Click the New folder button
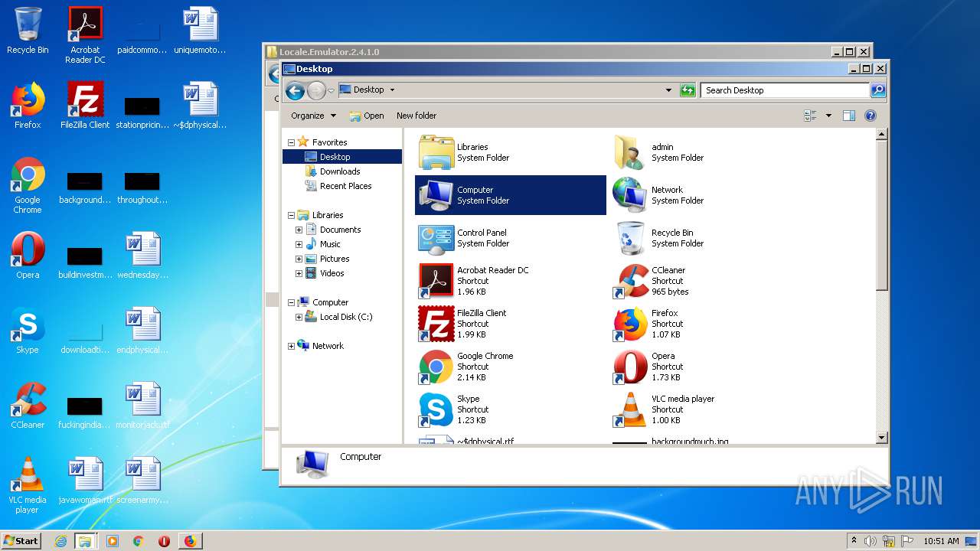The height and width of the screenshot is (551, 980). click(x=416, y=116)
